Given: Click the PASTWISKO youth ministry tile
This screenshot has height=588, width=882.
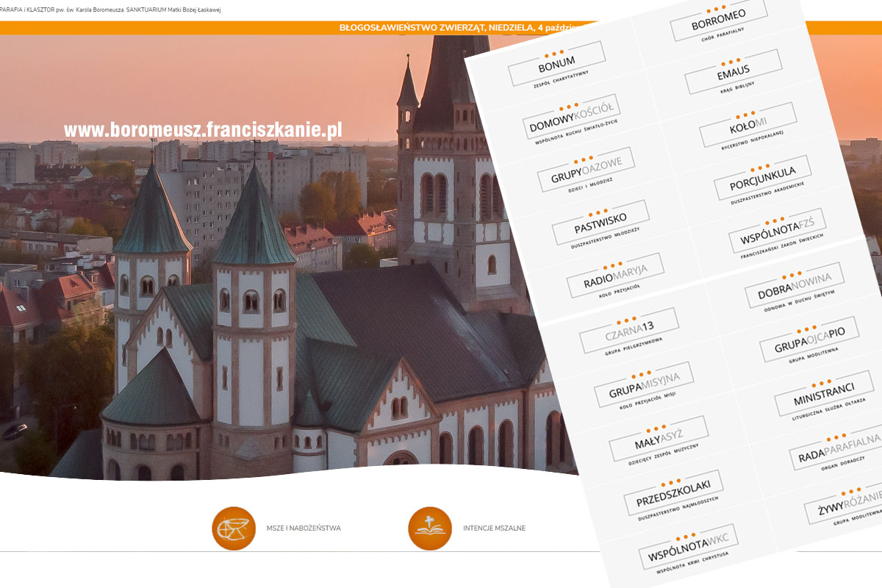Looking at the screenshot, I should (x=600, y=224).
